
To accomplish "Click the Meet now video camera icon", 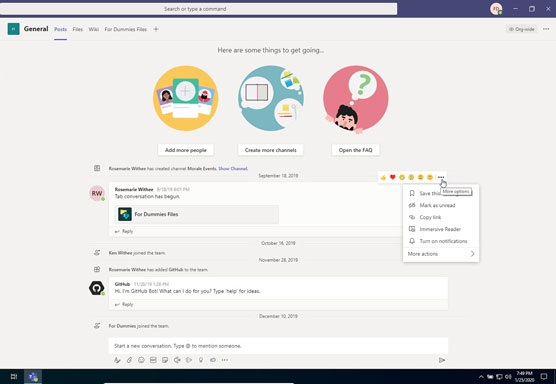I will coord(177,360).
